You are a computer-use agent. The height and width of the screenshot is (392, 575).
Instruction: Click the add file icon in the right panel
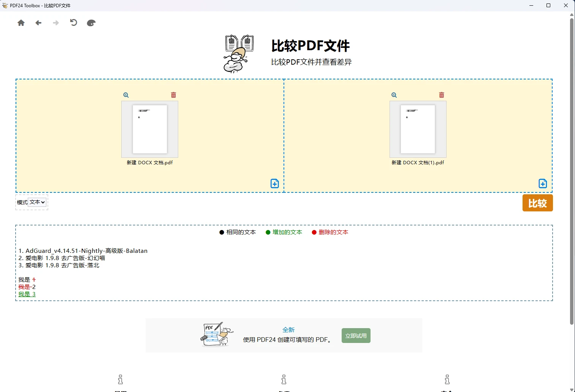pos(543,183)
